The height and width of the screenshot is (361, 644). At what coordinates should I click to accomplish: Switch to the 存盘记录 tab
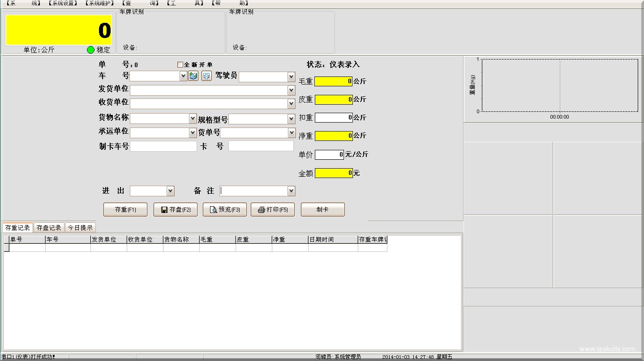click(x=49, y=228)
